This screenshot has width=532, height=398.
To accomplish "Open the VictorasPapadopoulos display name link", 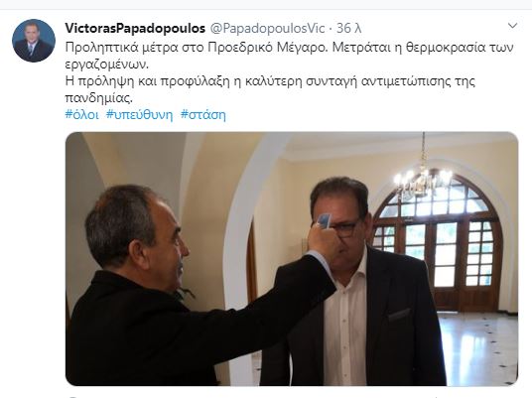I will click(x=135, y=28).
